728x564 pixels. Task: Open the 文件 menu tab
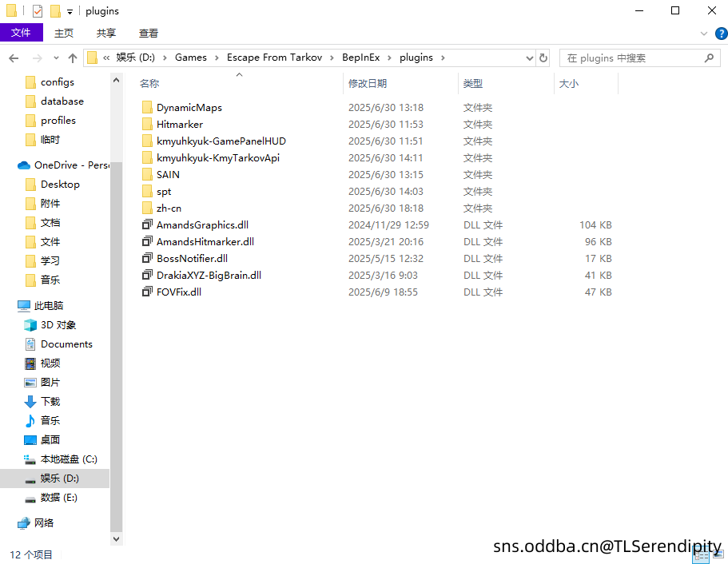coord(22,33)
